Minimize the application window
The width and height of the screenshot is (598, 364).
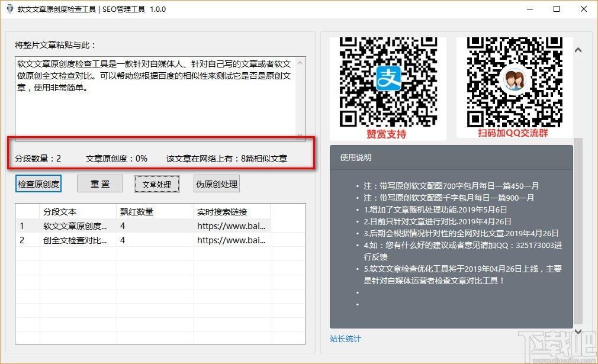coord(530,9)
